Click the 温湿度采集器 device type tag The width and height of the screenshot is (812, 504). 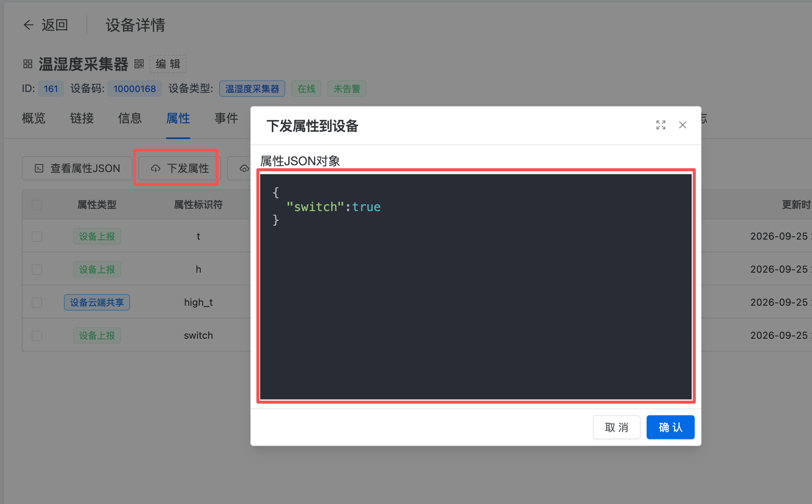pyautogui.click(x=252, y=89)
